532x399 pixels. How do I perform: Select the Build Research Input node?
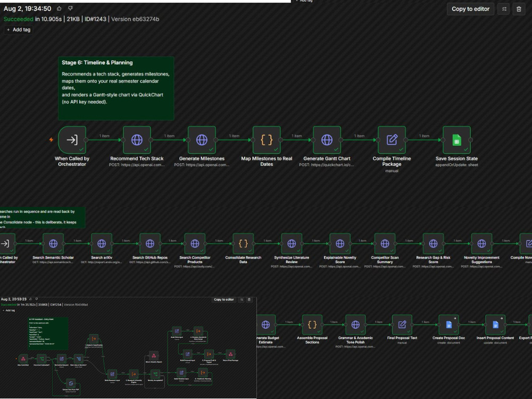(x=112, y=374)
